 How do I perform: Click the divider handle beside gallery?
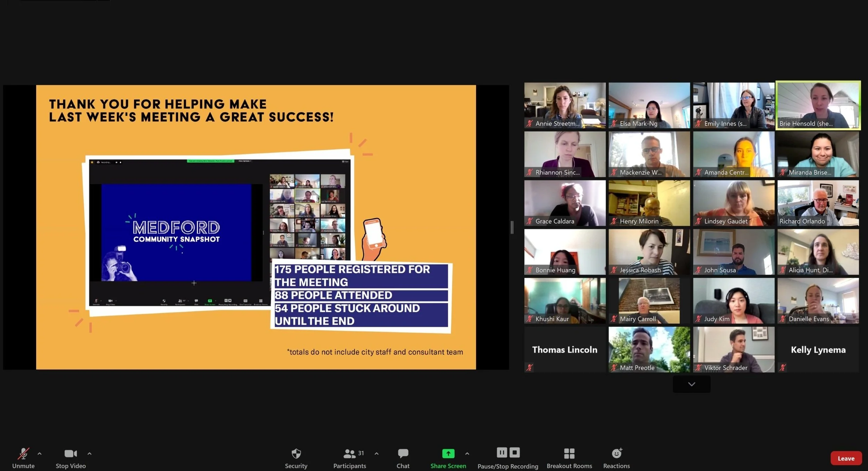point(512,227)
